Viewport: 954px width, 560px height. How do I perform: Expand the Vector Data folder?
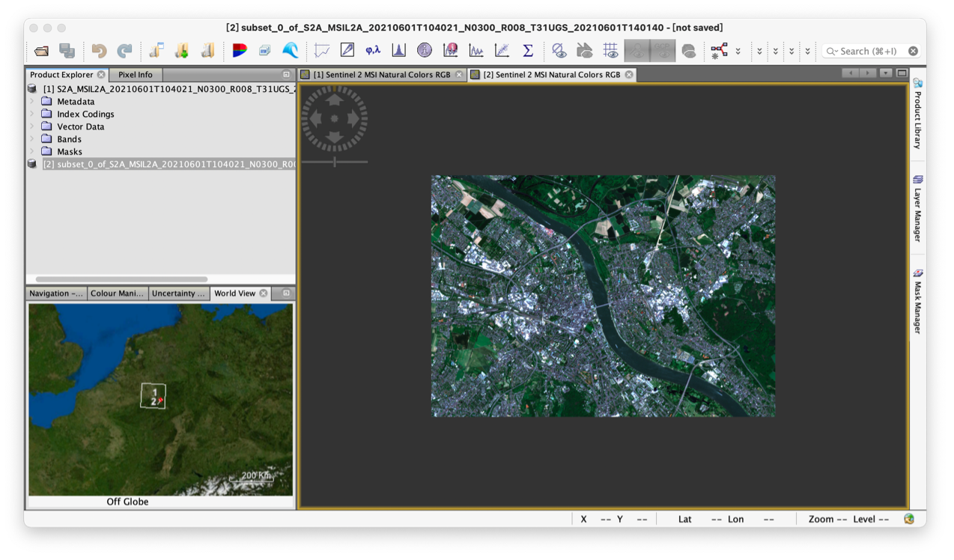(x=32, y=127)
